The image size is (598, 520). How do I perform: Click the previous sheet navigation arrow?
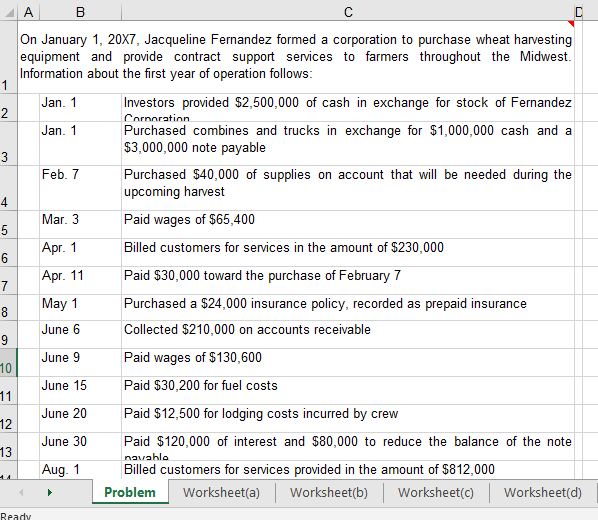[21, 493]
